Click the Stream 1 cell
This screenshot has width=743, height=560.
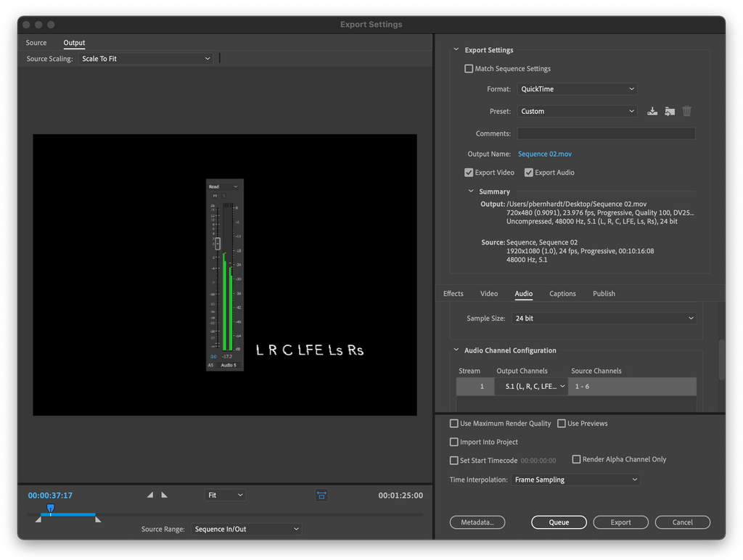pos(475,386)
